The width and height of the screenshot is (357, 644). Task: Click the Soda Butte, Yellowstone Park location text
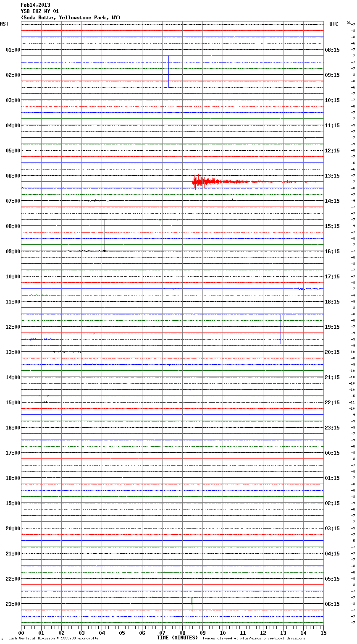pyautogui.click(x=71, y=18)
